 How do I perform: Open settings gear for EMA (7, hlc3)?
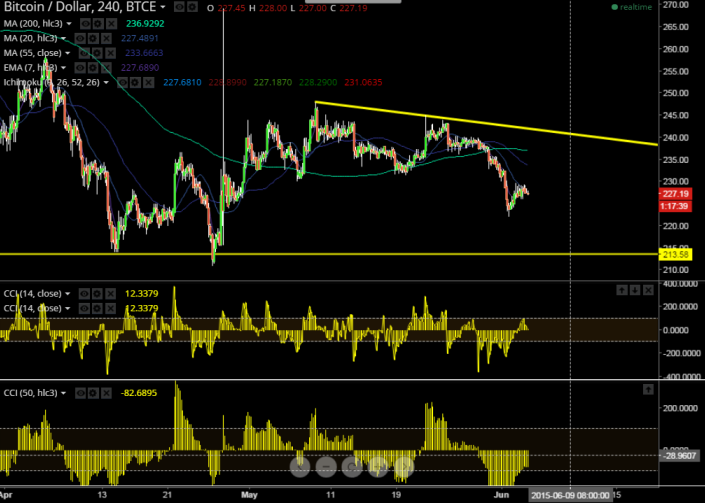coord(93,68)
